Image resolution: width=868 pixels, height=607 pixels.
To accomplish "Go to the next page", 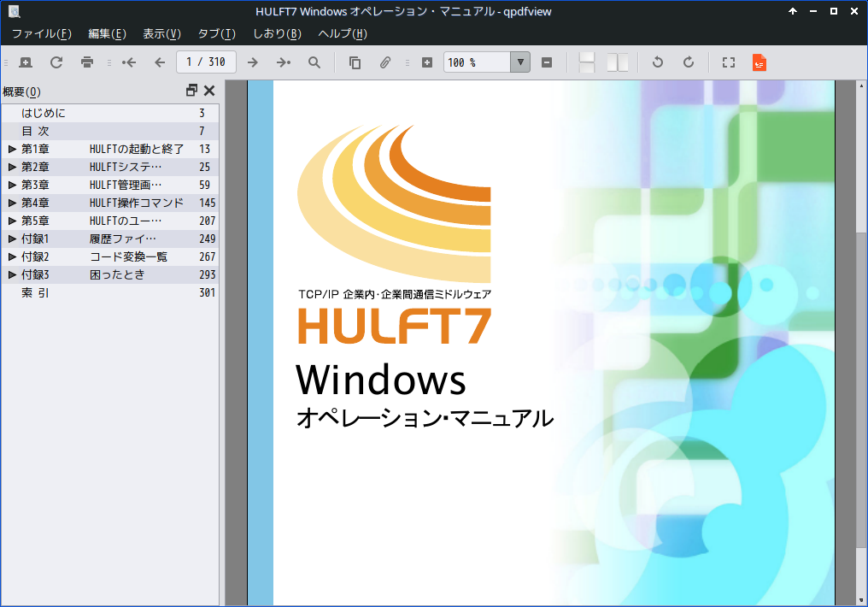I will click(x=252, y=62).
